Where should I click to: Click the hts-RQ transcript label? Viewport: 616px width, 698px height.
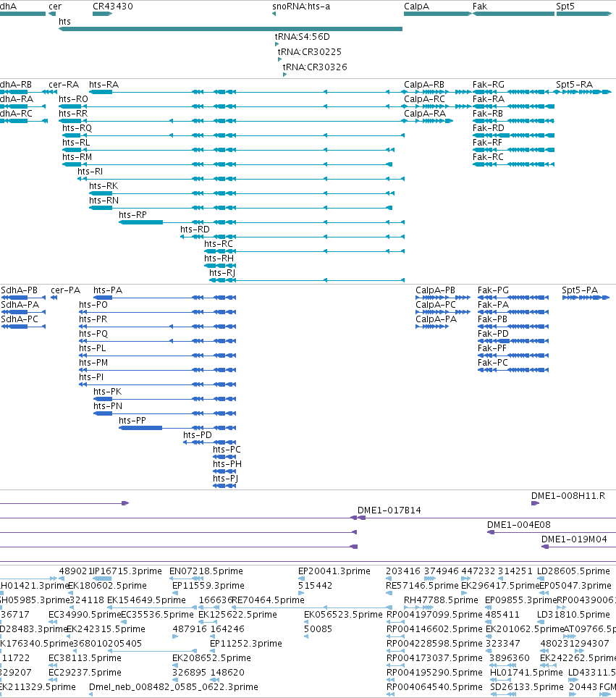77,128
